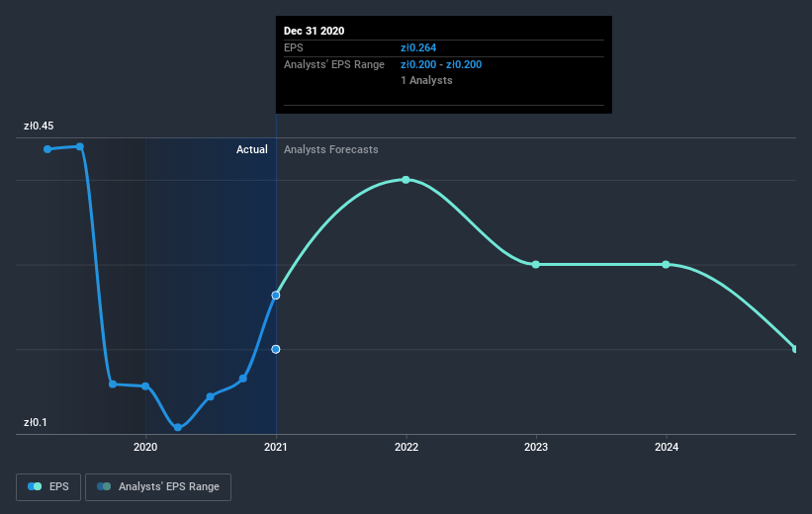
Task: Toggle the Analysts' EPS Range legend
Action: tap(158, 486)
